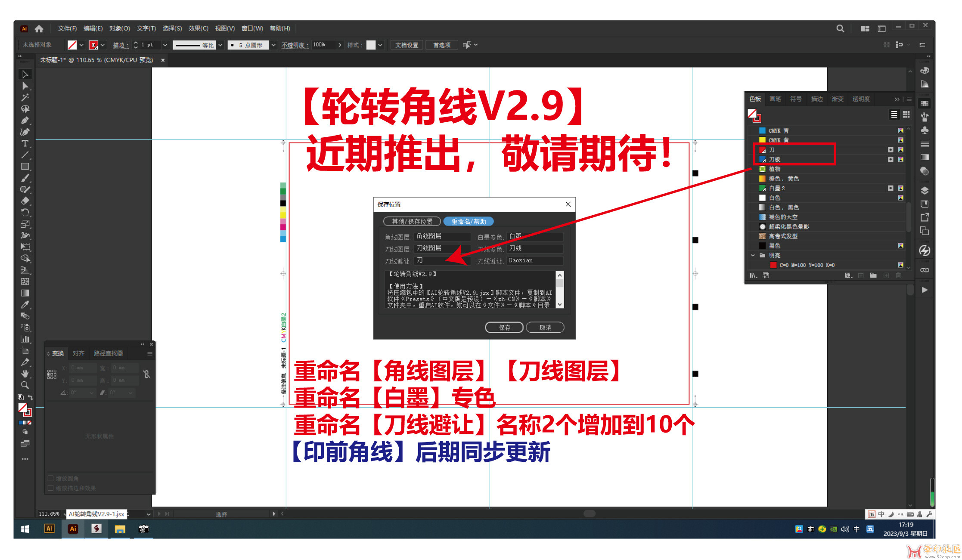This screenshot has width=962, height=560.
Task: Select the Zoom tool
Action: pyautogui.click(x=25, y=385)
